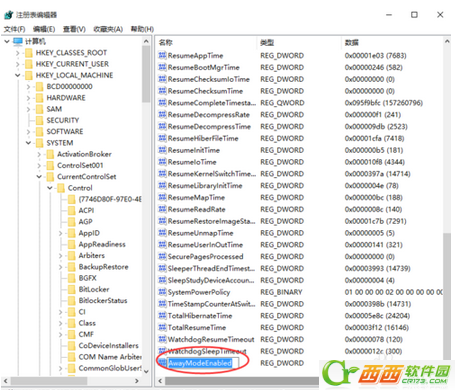Click the WatchdogResumeTimeout value icon
This screenshot has height=390, width=455.
tap(162, 339)
